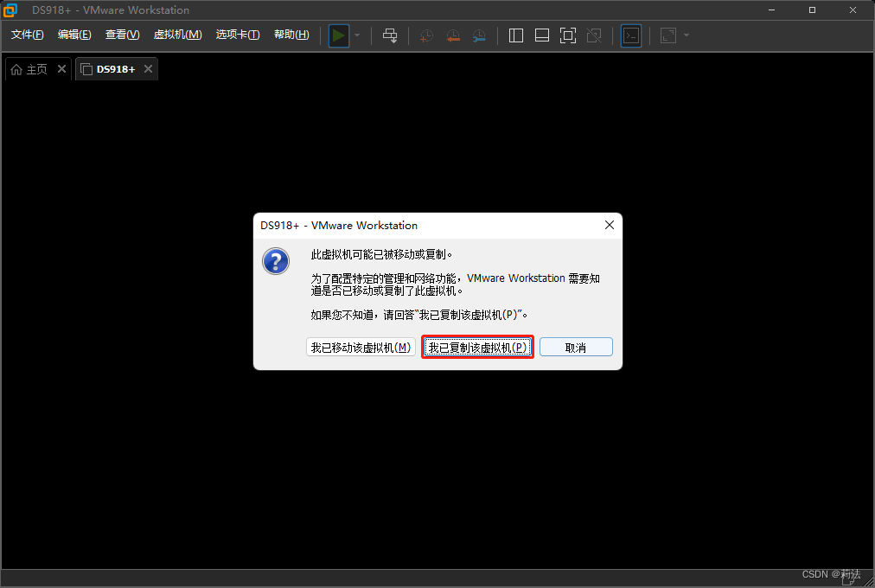Click the Take Snapshot clock icon
This screenshot has height=588, width=875.
click(x=426, y=35)
